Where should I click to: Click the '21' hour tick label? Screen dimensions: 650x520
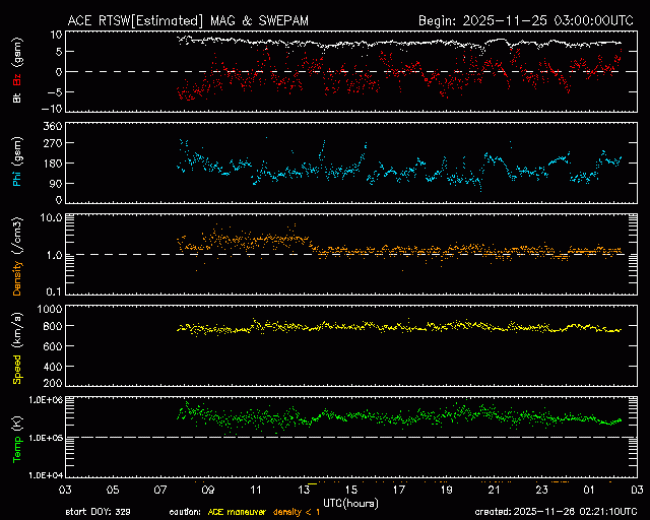[494, 490]
